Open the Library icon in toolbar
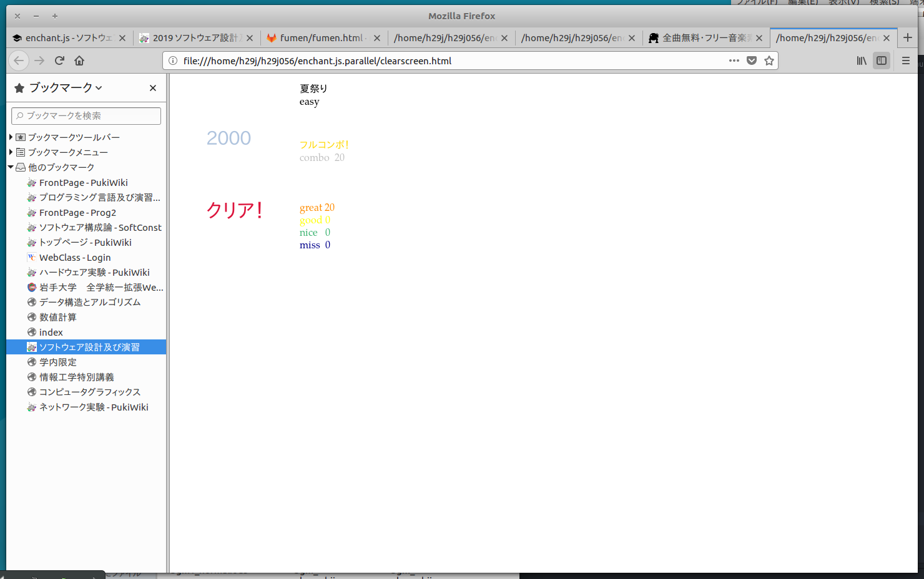This screenshot has width=924, height=579. pyautogui.click(x=862, y=61)
